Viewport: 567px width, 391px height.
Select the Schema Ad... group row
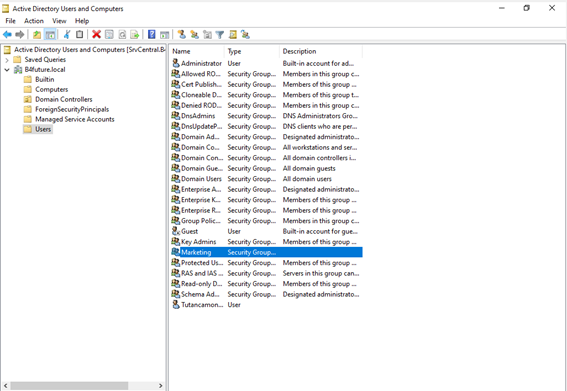267,294
